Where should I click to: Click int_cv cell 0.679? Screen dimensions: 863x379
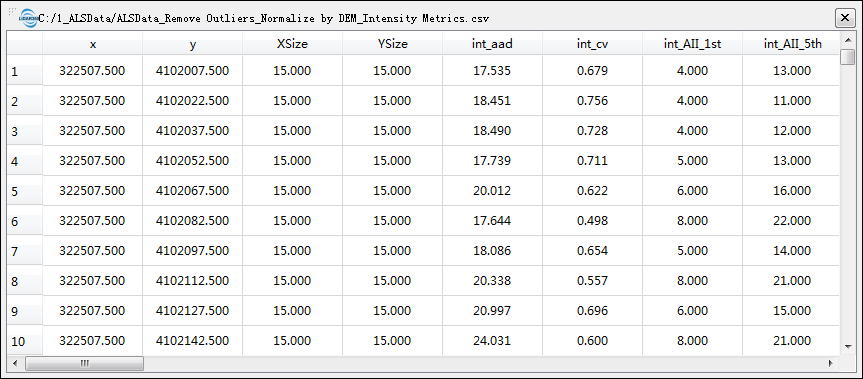(x=592, y=71)
